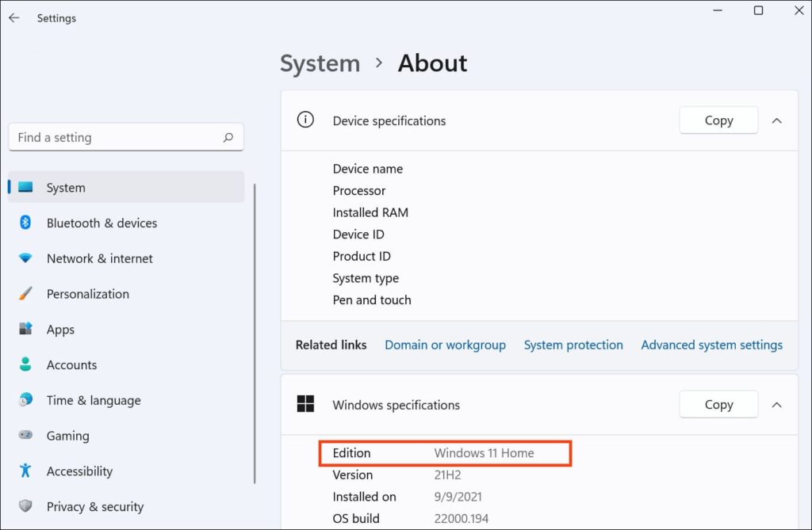
Task: Click the Bluetooth & devices icon
Action: click(x=25, y=223)
